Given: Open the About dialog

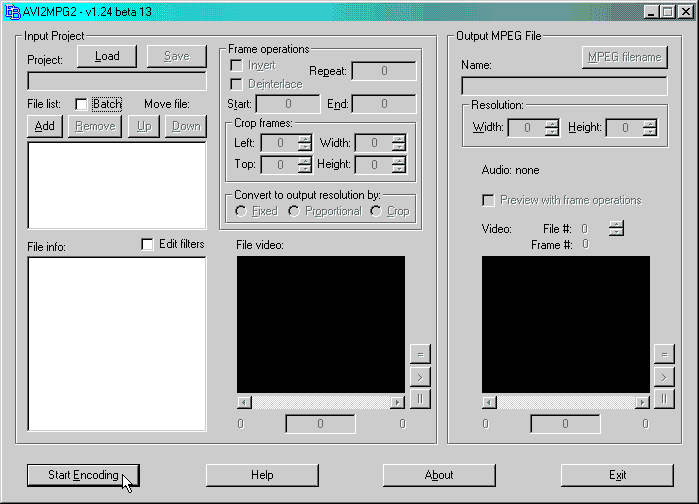Looking at the screenshot, I should tap(439, 475).
